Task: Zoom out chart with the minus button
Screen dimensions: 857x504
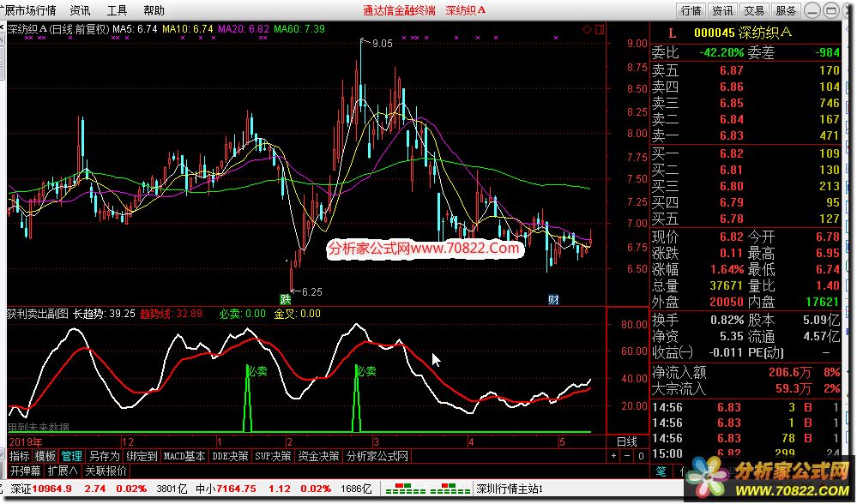Action: (627, 456)
